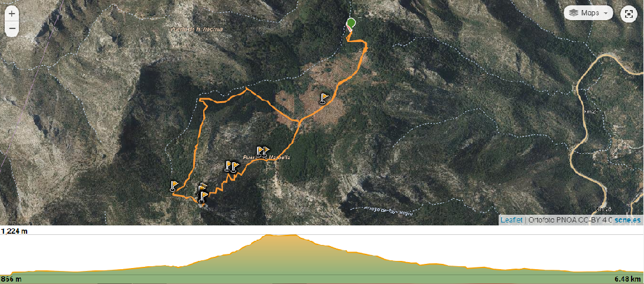The height and width of the screenshot is (284, 644).
Task: Enter fullscreen map view
Action: 628,14
